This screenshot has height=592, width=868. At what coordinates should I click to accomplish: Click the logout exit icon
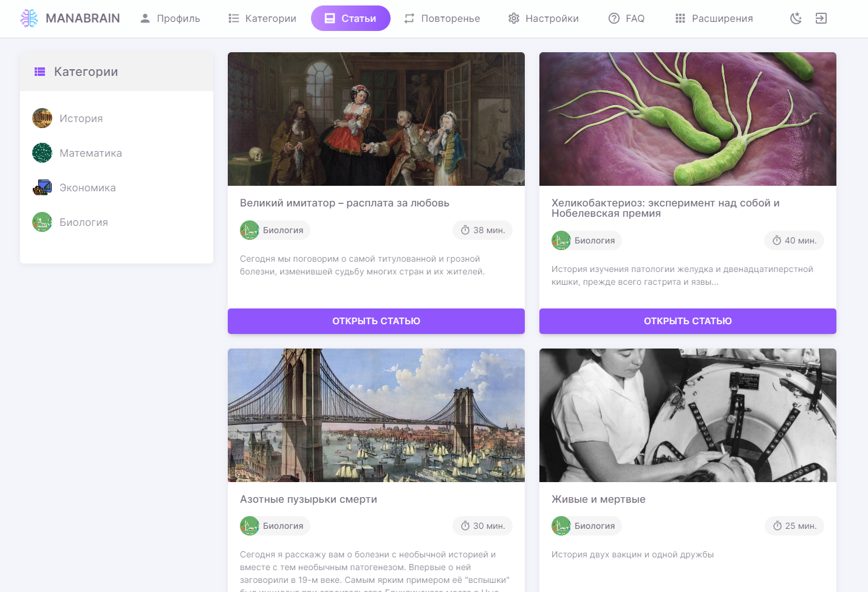coord(821,18)
